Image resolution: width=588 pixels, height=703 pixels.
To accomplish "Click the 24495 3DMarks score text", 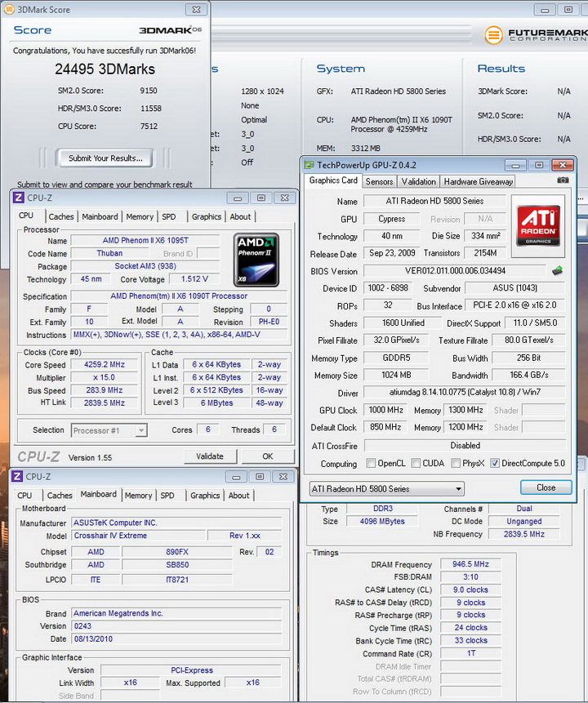I will tap(105, 69).
